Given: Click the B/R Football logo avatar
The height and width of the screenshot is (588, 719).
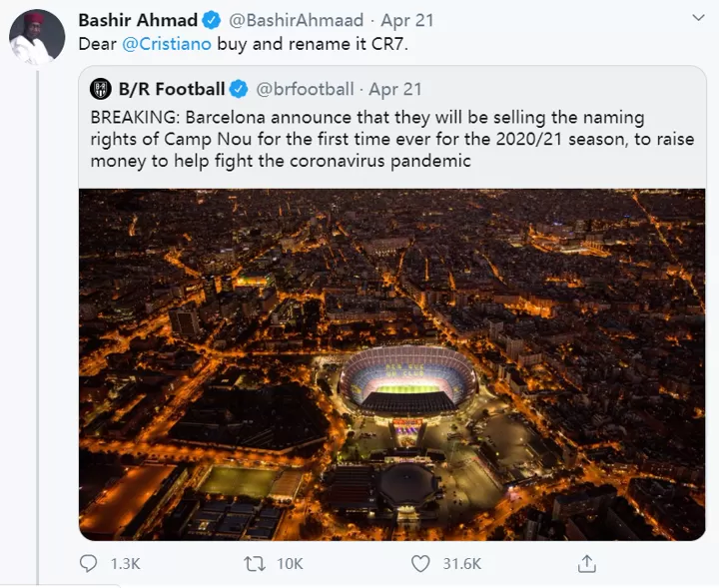Looking at the screenshot, I should pyautogui.click(x=101, y=89).
